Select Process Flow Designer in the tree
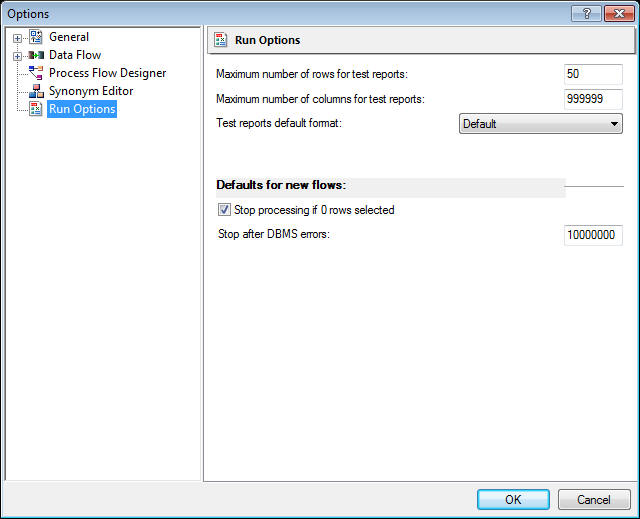The width and height of the screenshot is (640, 519). tap(107, 73)
